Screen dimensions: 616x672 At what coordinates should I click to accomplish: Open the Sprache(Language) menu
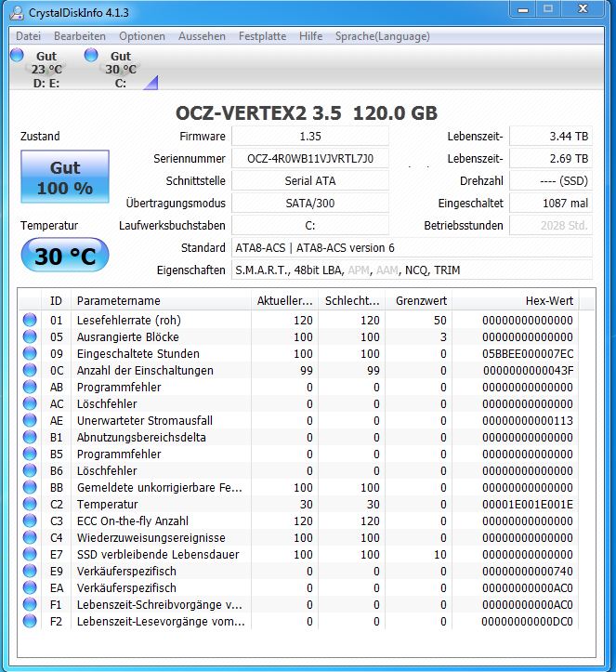[x=382, y=36]
